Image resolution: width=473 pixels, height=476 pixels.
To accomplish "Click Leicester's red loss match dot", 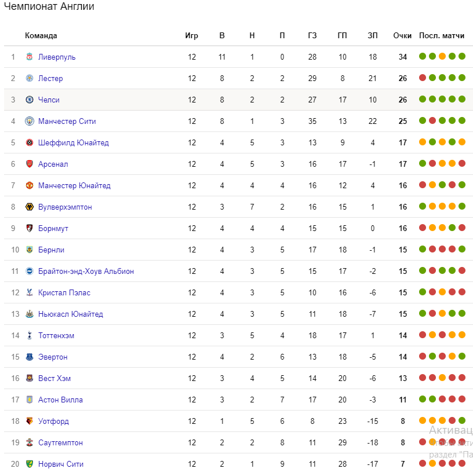I will pyautogui.click(x=423, y=78).
